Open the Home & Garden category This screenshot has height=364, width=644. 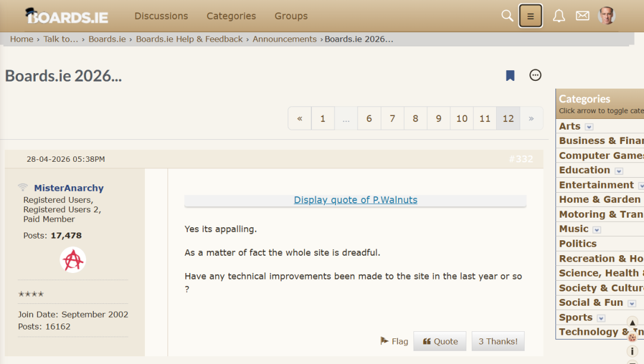tap(599, 199)
